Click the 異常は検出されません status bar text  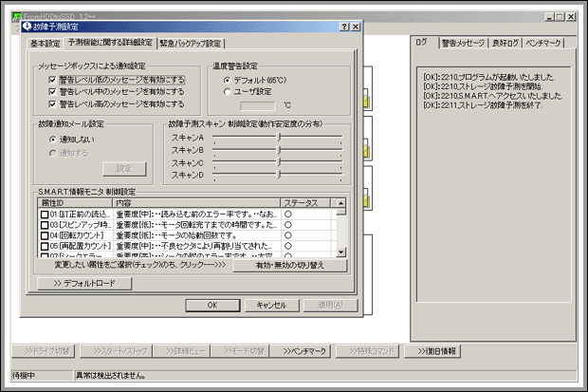111,375
